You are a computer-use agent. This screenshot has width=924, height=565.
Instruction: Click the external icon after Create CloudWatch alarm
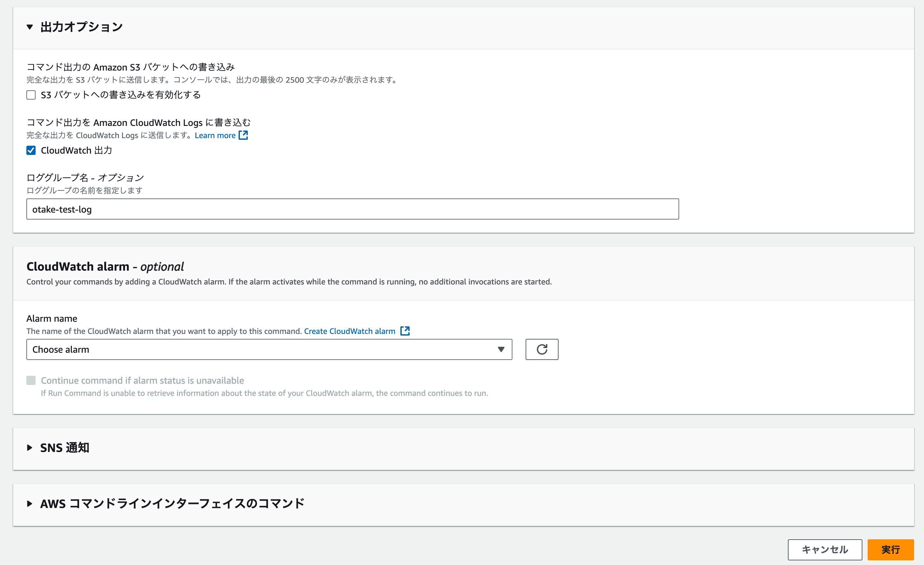pos(405,331)
